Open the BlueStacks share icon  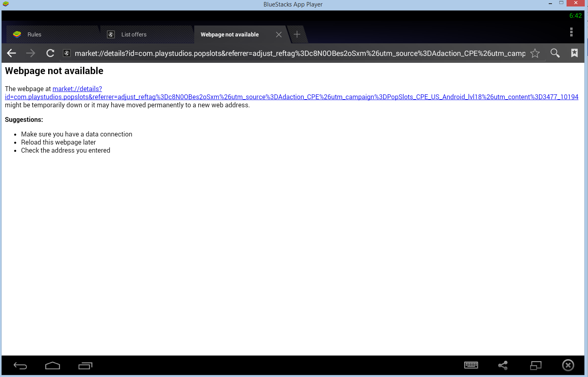[x=503, y=365]
